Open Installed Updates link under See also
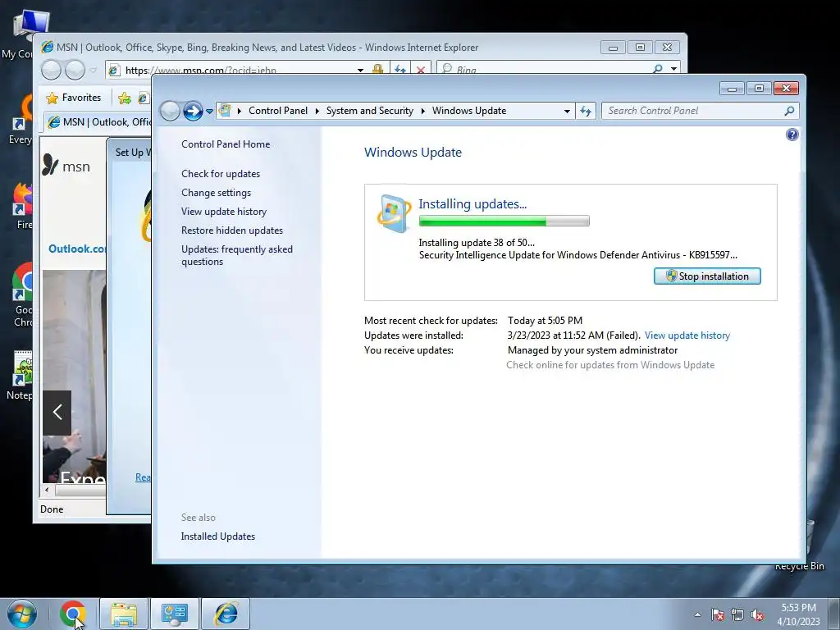The height and width of the screenshot is (630, 840). click(218, 536)
